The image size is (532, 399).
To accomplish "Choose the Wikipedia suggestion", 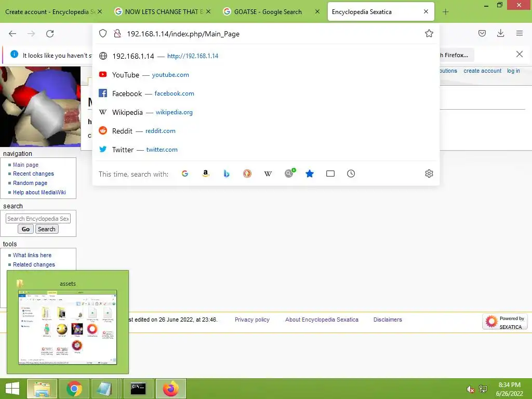I will tap(266, 112).
